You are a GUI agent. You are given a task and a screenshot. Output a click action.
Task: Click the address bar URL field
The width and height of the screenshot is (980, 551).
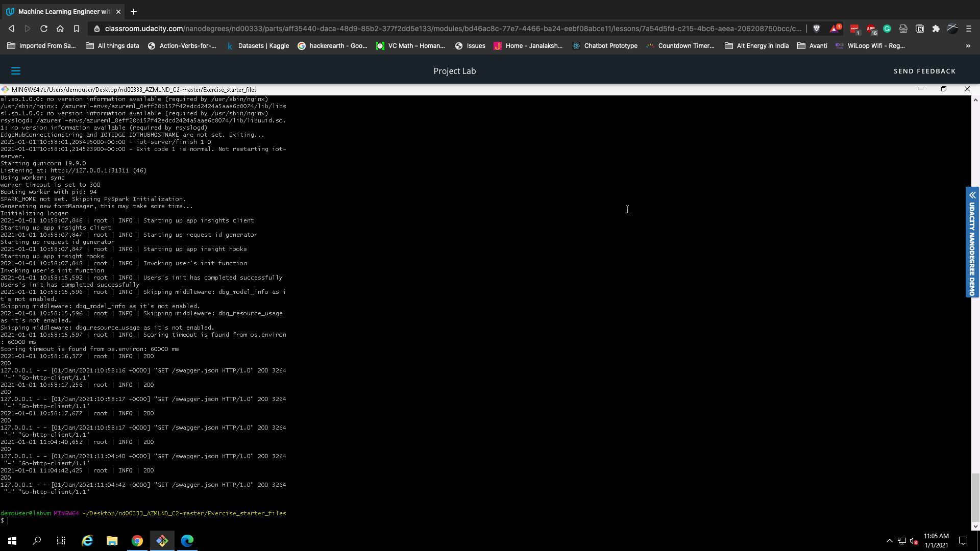click(449, 29)
